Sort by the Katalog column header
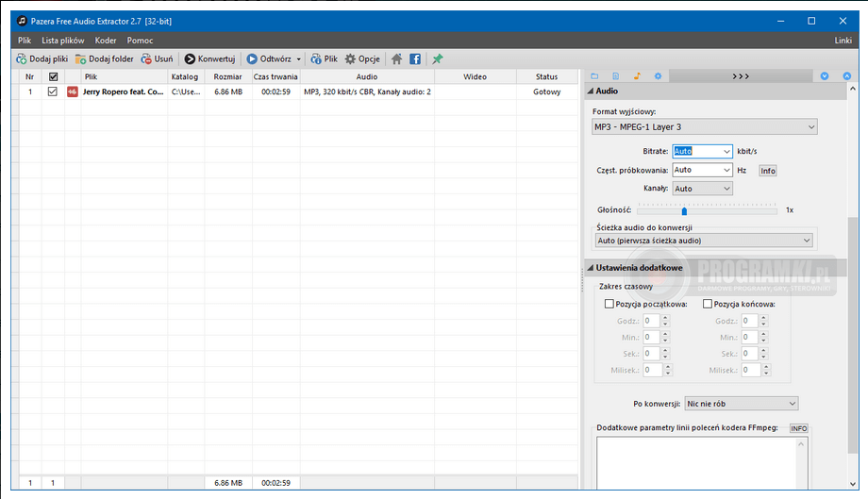 click(x=185, y=77)
